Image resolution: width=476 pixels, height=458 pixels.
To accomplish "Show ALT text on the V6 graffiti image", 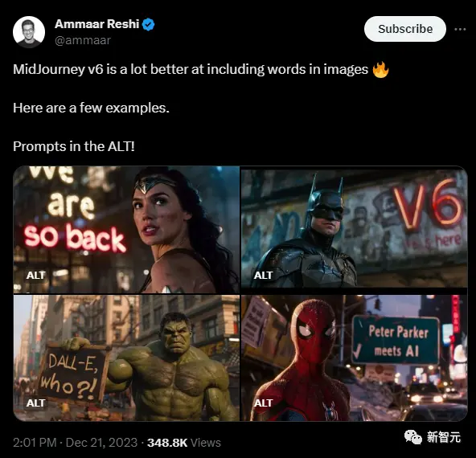I will coord(263,275).
